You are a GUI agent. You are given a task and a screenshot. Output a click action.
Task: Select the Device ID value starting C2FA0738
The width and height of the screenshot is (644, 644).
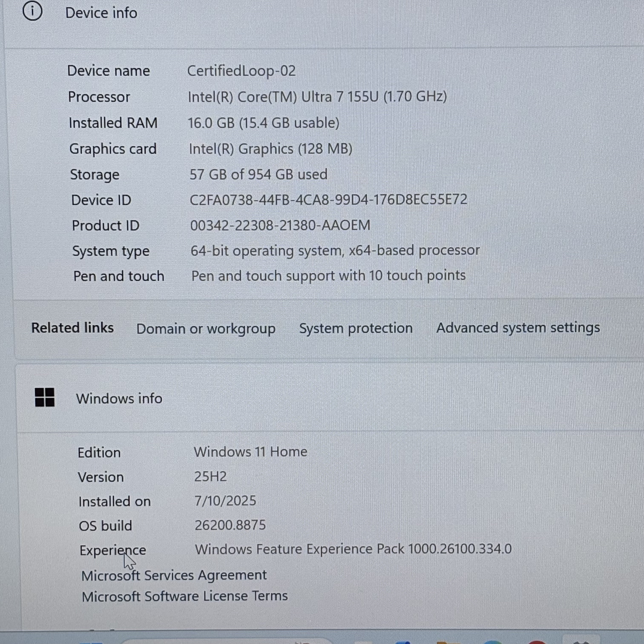click(329, 200)
